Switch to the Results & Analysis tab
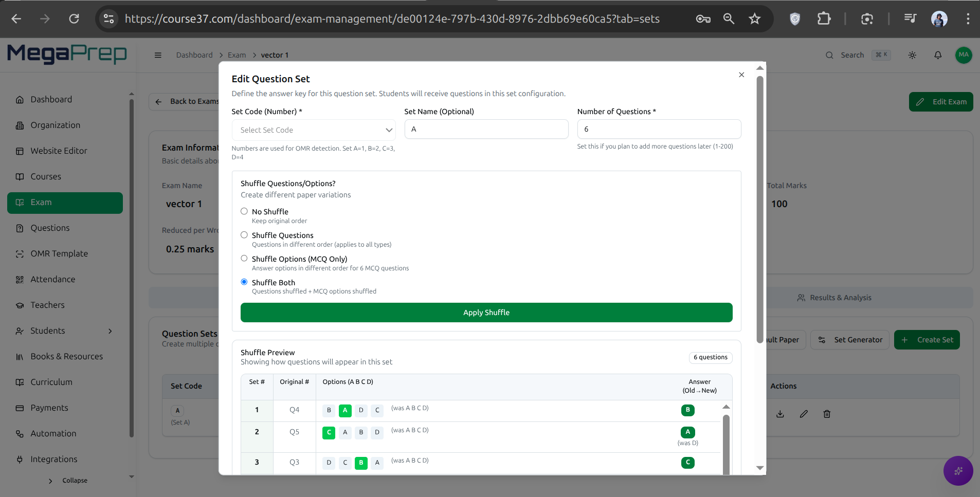980x497 pixels. click(x=834, y=298)
